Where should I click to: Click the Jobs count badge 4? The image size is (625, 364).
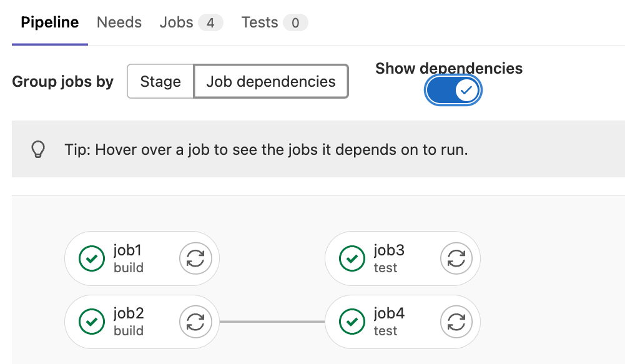[x=210, y=22]
